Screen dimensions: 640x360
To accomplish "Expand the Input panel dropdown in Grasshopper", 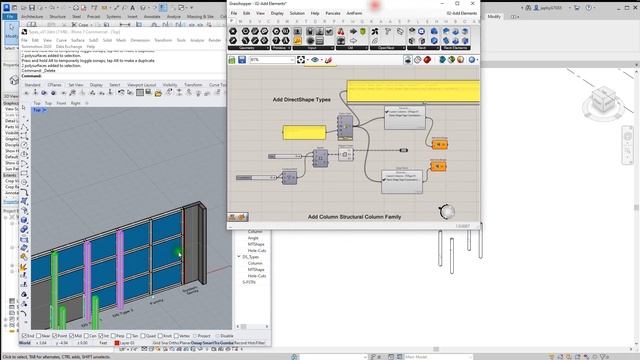I will coord(331,48).
